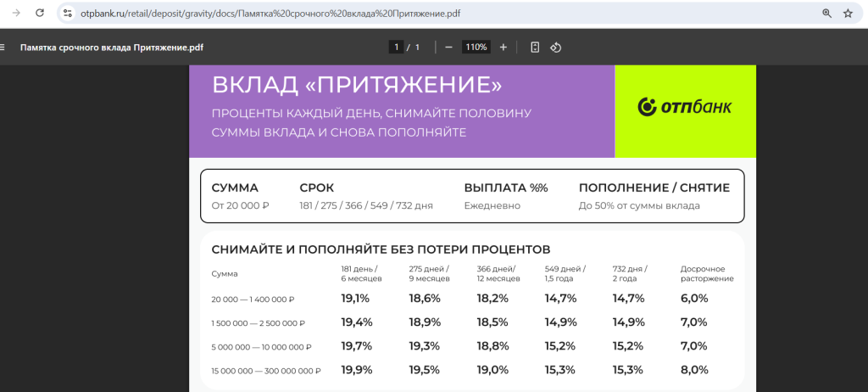
Task: Click the browser forward arrow
Action: coord(16,14)
